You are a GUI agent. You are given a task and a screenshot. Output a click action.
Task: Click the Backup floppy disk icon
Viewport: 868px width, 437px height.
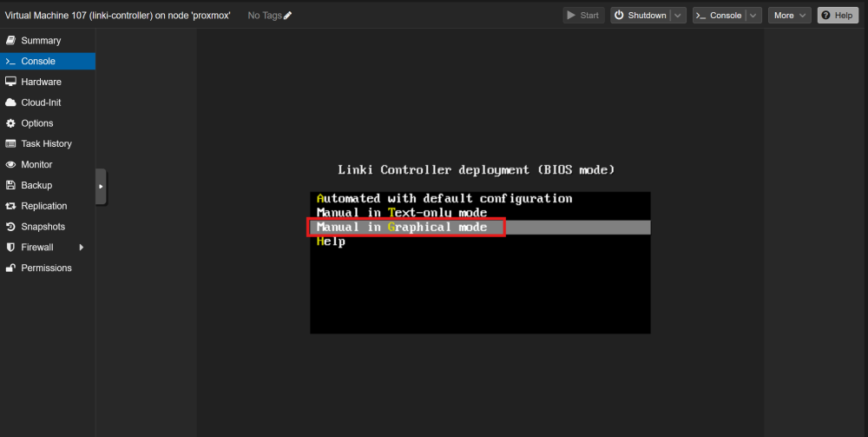pyautogui.click(x=10, y=185)
